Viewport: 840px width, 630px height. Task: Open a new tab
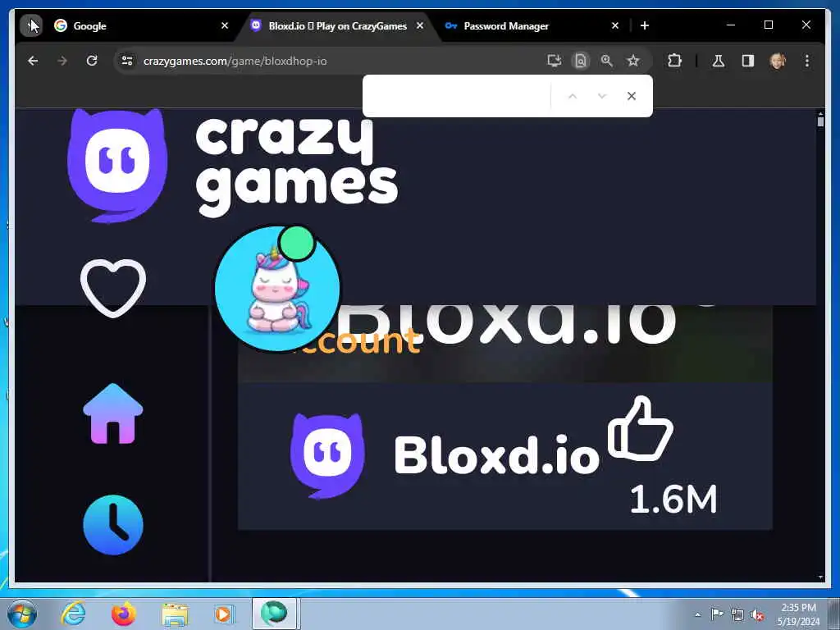pyautogui.click(x=645, y=25)
